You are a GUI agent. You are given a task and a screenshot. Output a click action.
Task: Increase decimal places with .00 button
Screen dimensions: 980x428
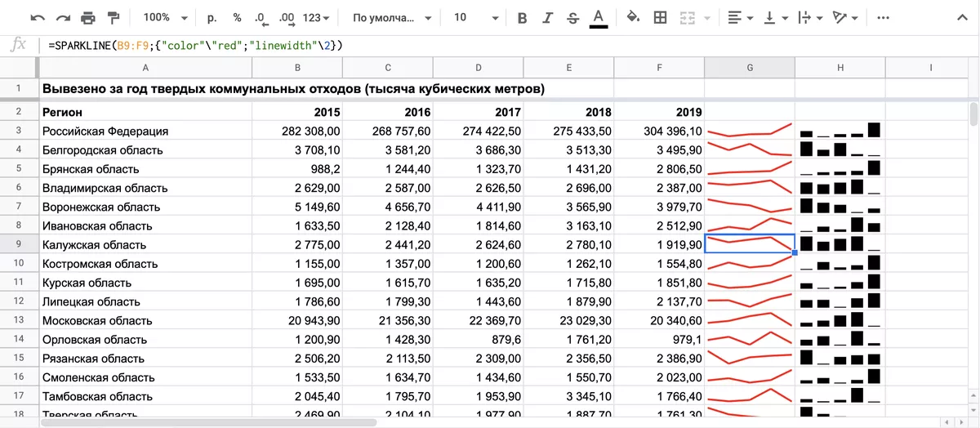pyautogui.click(x=286, y=17)
